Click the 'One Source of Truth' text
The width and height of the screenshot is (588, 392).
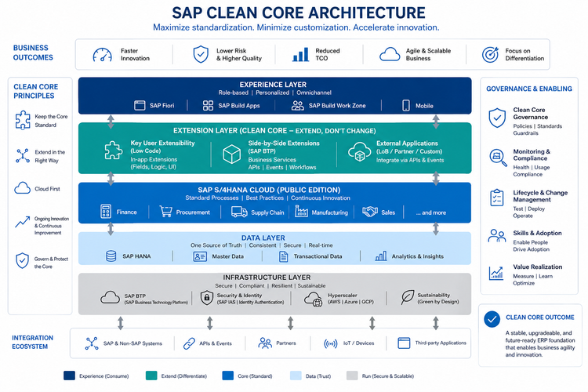pos(216,245)
